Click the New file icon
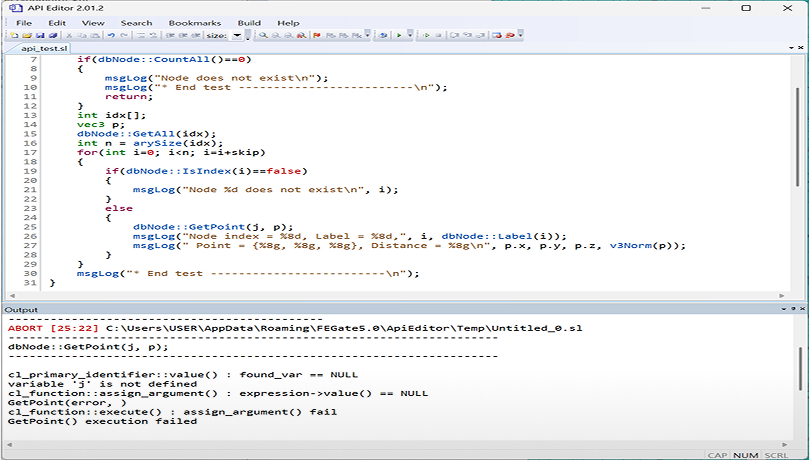This screenshot has height=460, width=810. [x=14, y=35]
